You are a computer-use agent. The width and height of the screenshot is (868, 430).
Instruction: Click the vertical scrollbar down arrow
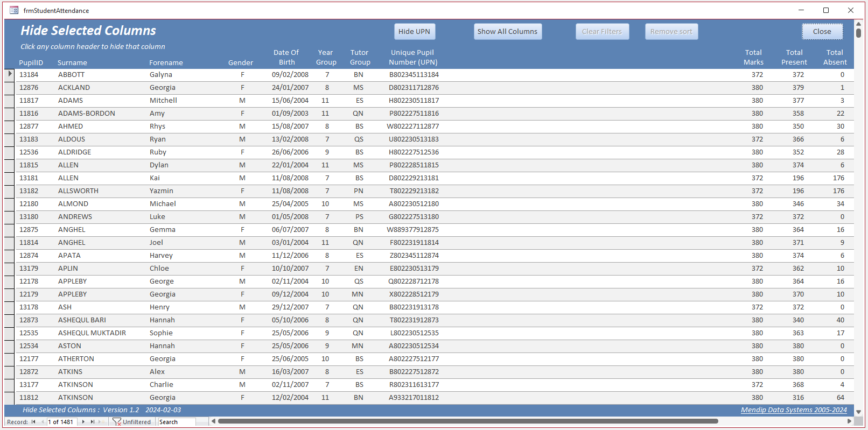(858, 412)
